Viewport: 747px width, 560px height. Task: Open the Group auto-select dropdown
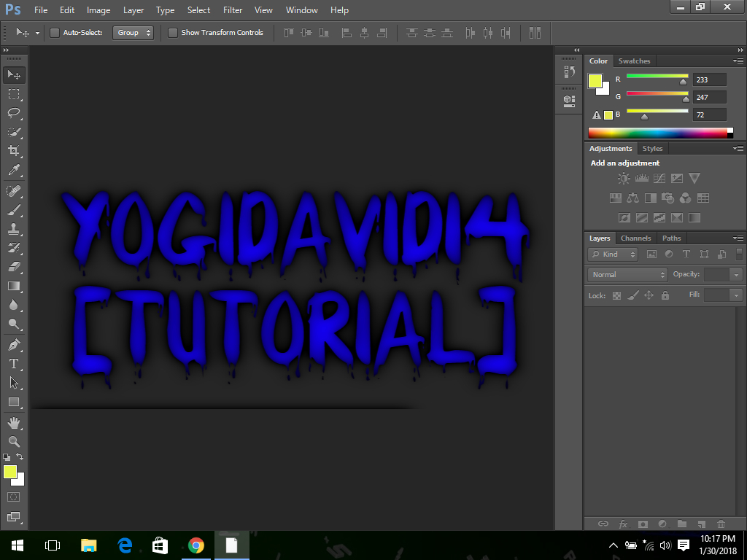[133, 33]
